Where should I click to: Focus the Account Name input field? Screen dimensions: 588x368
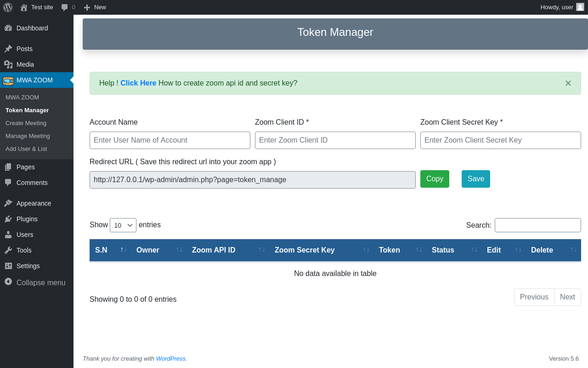170,140
